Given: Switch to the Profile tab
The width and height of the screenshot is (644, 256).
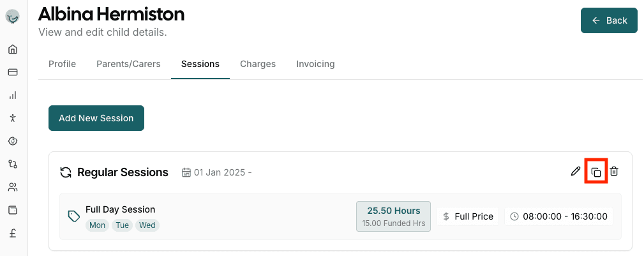Looking at the screenshot, I should coord(63,64).
